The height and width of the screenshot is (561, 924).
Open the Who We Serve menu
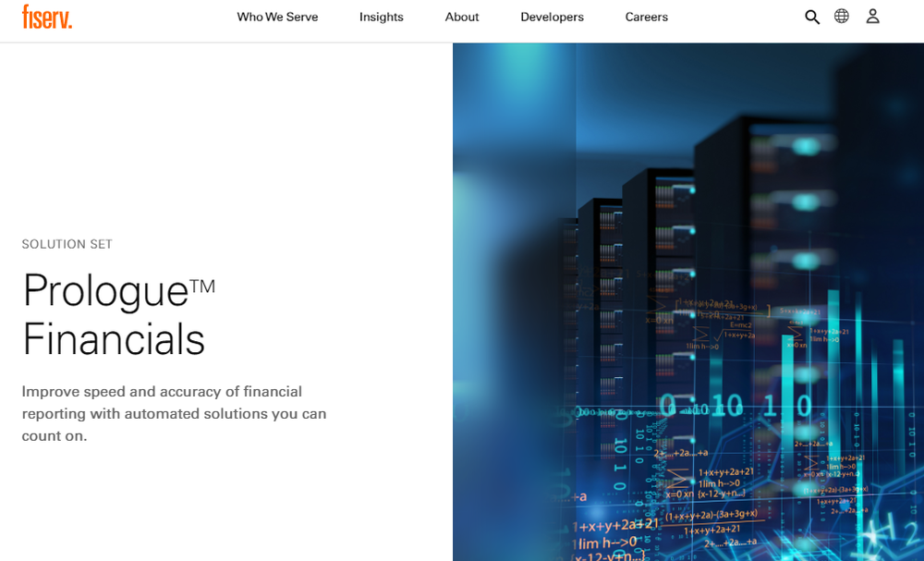coord(277,17)
